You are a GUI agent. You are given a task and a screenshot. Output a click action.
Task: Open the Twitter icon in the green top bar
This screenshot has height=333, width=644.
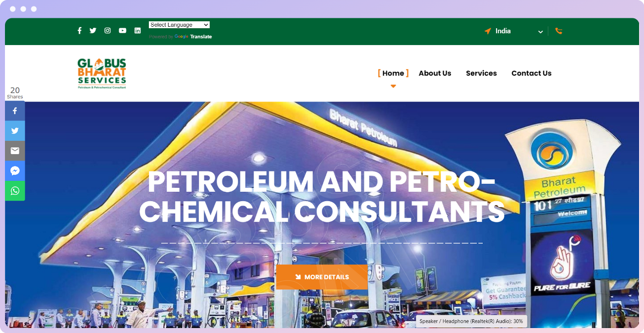click(93, 31)
